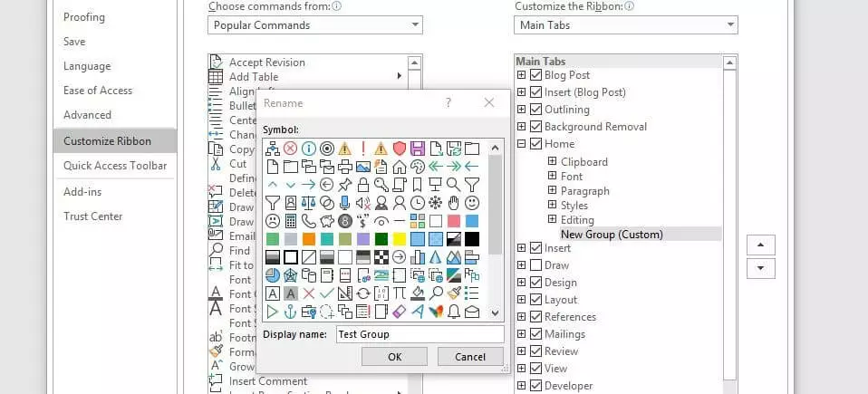Select the printer symbol
868x394 pixels.
pos(345,167)
